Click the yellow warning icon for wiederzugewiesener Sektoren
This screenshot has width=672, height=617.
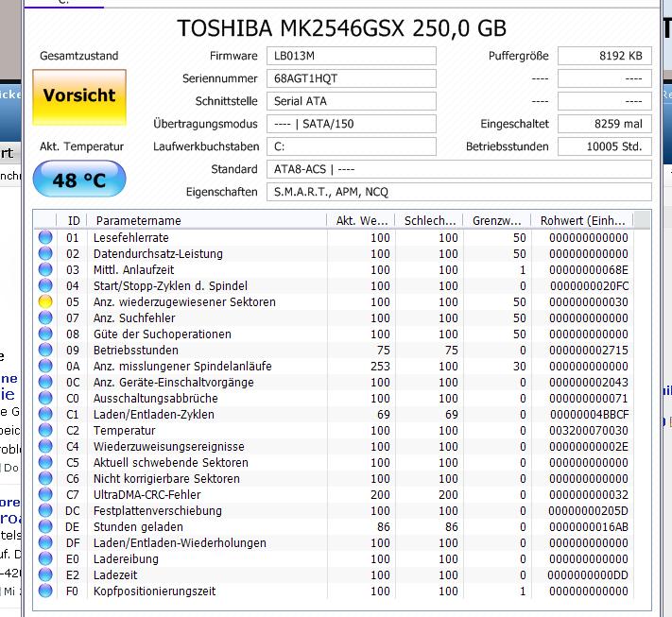coord(45,301)
